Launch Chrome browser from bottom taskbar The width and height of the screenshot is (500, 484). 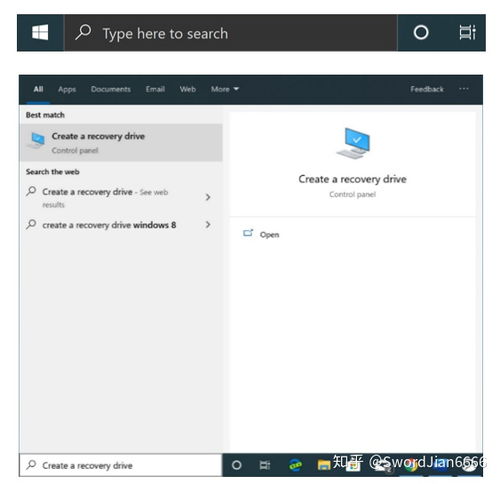coord(412,465)
